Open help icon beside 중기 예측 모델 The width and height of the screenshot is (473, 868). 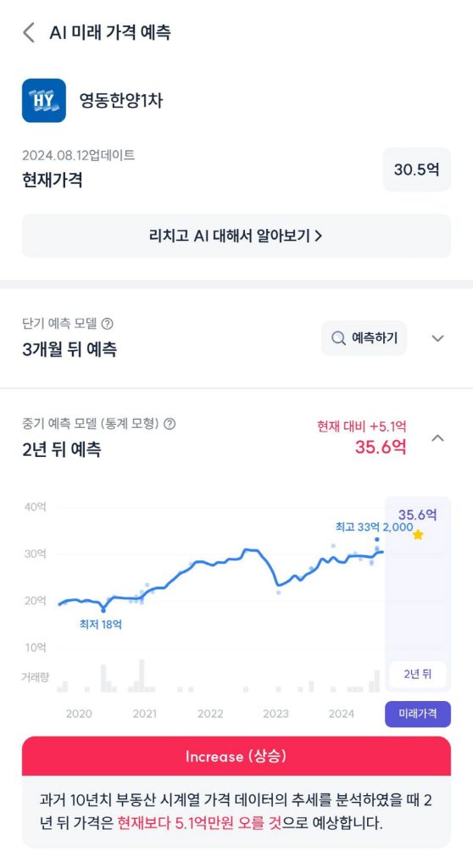(170, 424)
